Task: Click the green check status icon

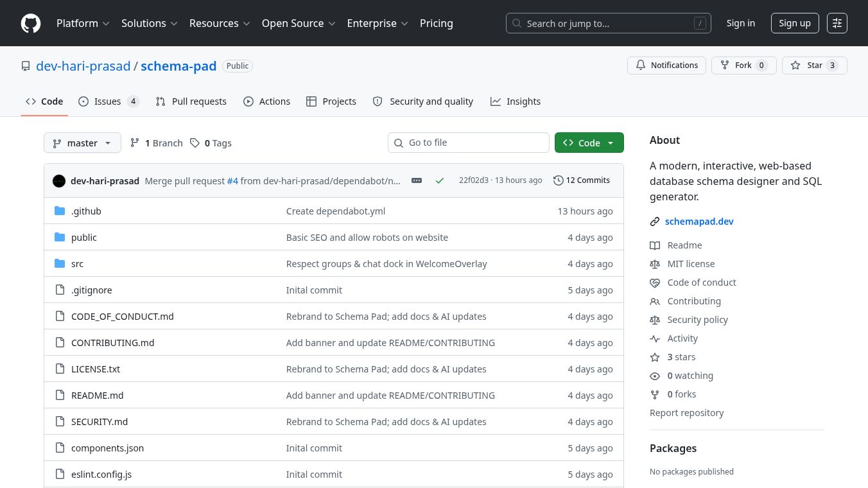Action: (440, 180)
